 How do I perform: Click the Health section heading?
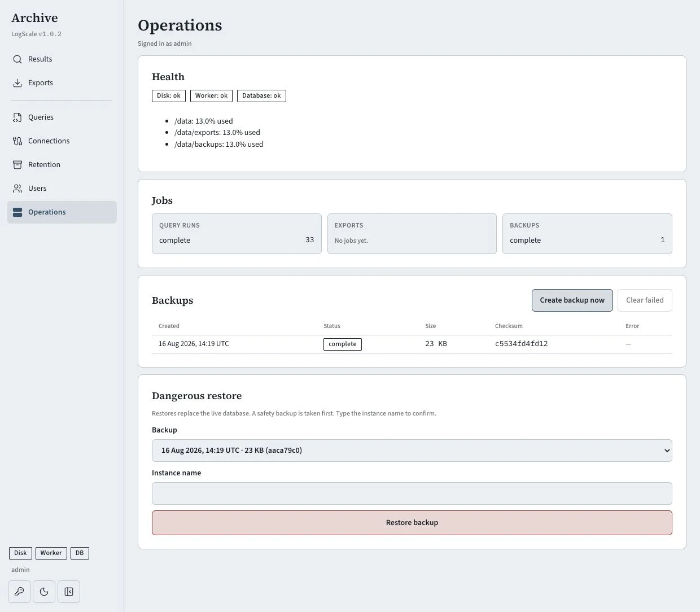[x=168, y=77]
